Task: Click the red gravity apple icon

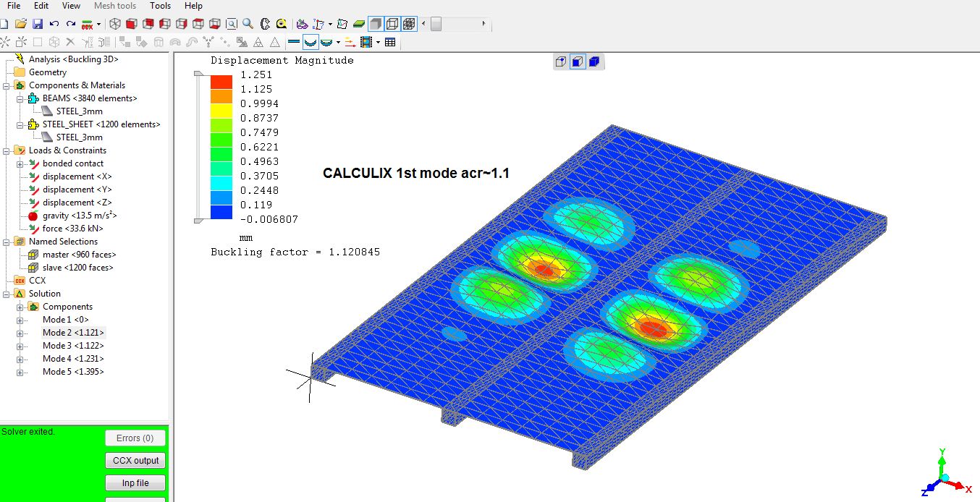Action: (33, 216)
